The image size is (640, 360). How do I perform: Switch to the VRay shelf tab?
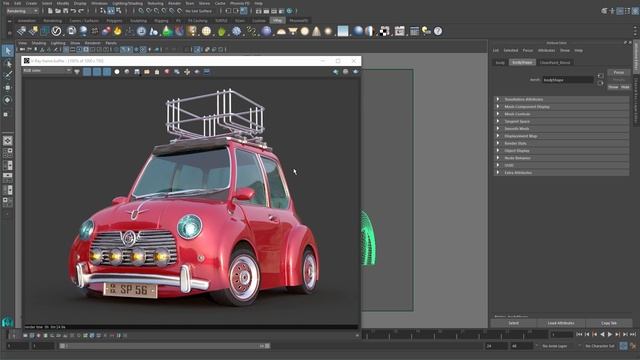pyautogui.click(x=278, y=20)
